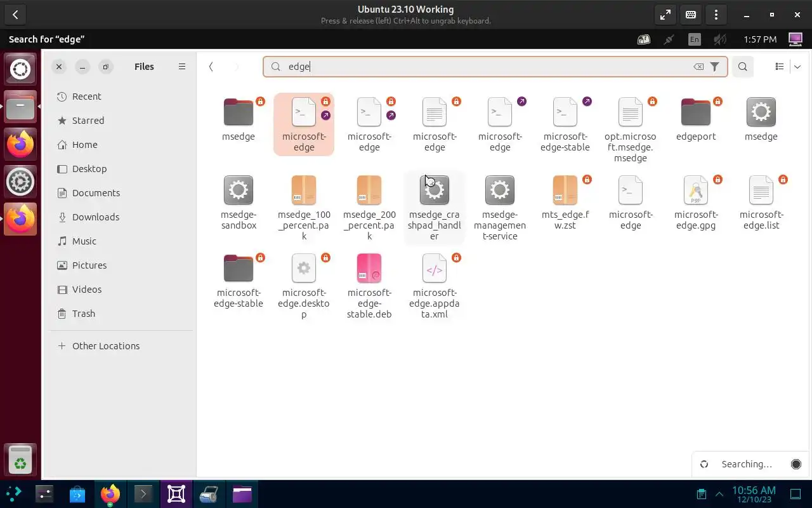Toggle the search button in Files header
812x508 pixels.
pyautogui.click(x=743, y=67)
